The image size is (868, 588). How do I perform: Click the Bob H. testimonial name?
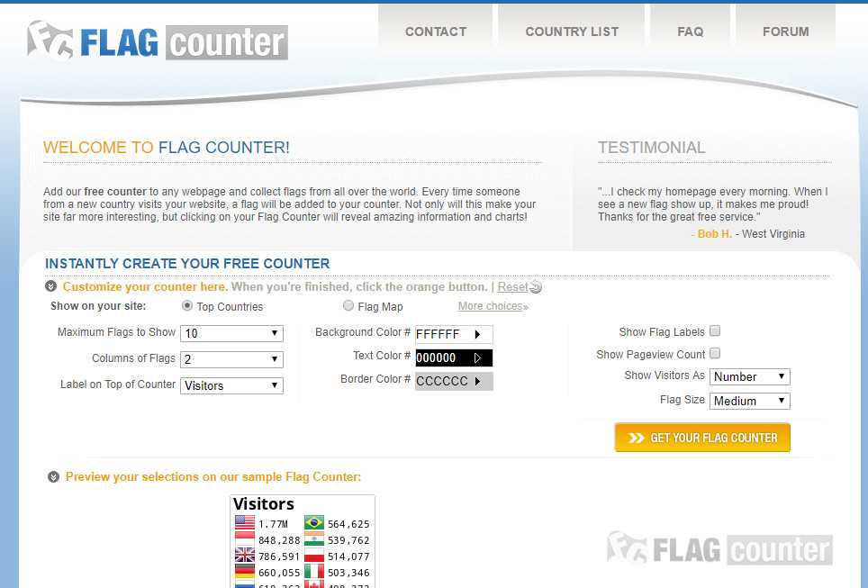714,233
